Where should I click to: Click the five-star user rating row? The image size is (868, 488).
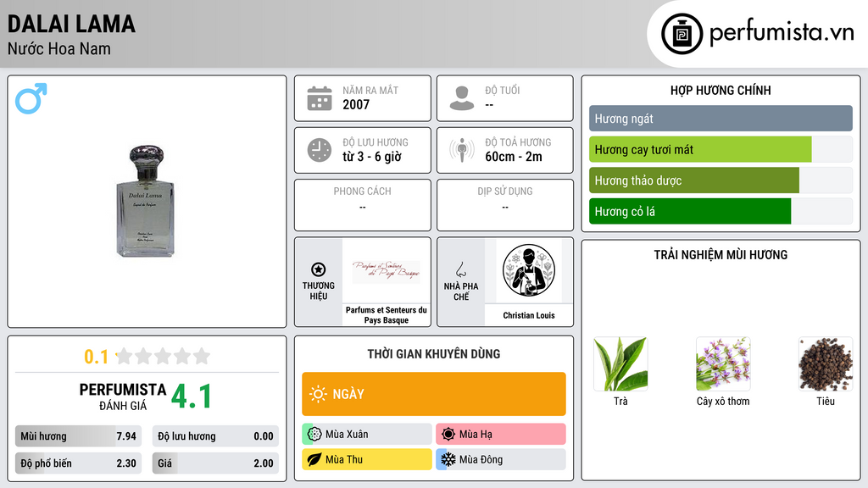164,356
